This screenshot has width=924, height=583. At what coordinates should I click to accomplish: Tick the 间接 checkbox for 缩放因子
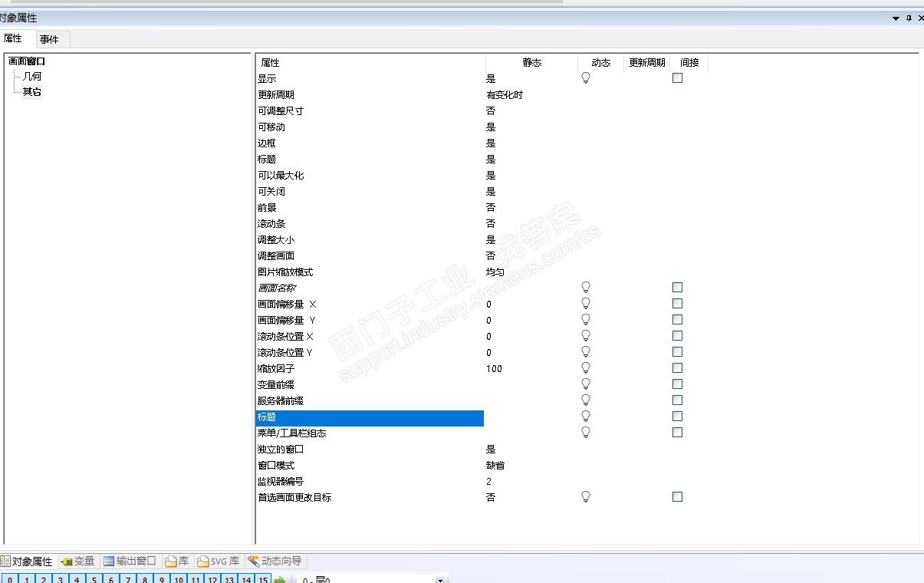(677, 368)
